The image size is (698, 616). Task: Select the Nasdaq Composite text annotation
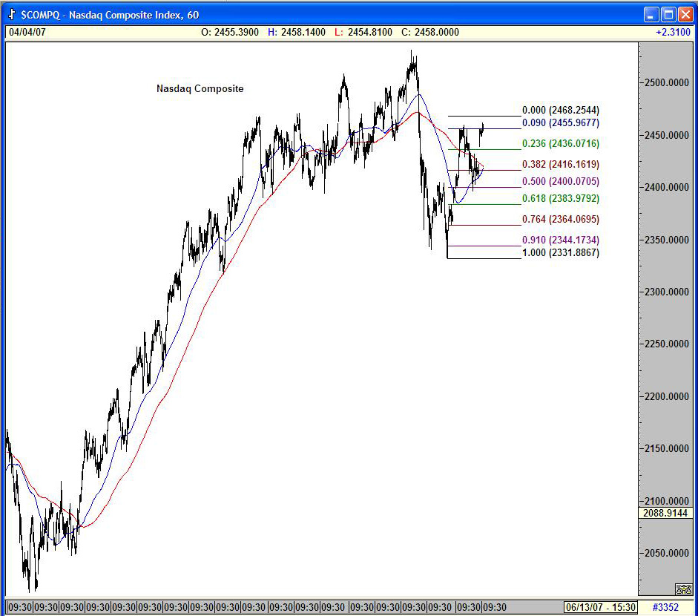200,88
